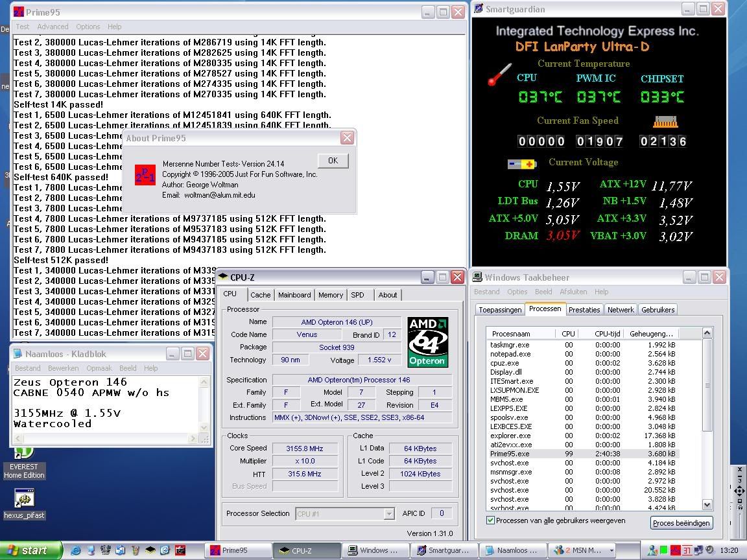Open the EVEREST Home Edition desktop shortcut

tap(24, 463)
